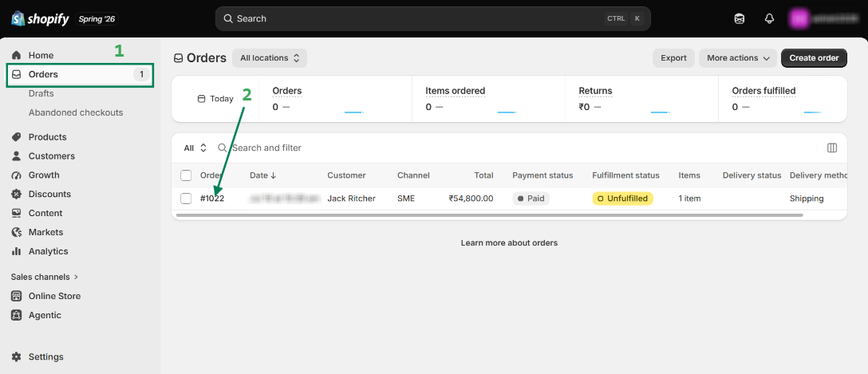Click the Returns metric card
Image resolution: width=868 pixels, height=374 pixels.
coord(641,99)
